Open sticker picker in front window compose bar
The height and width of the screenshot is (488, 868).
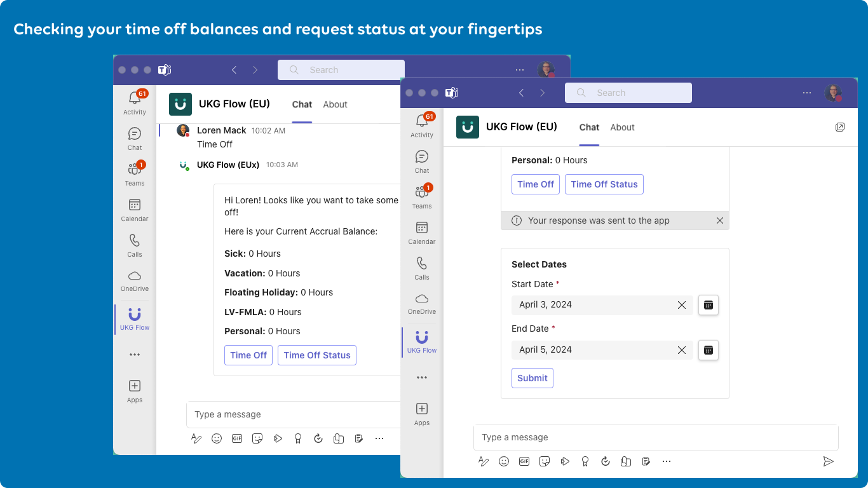[545, 461]
